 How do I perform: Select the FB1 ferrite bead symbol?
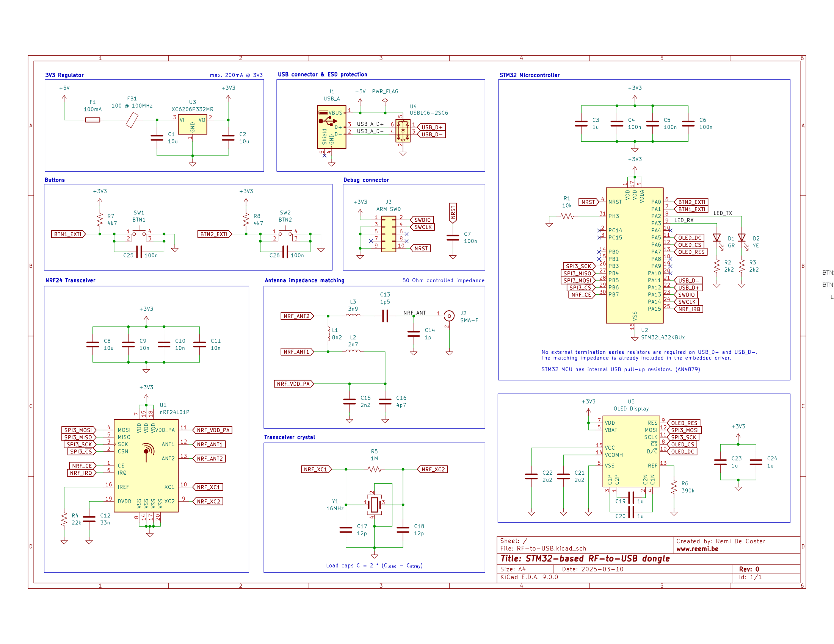click(132, 120)
